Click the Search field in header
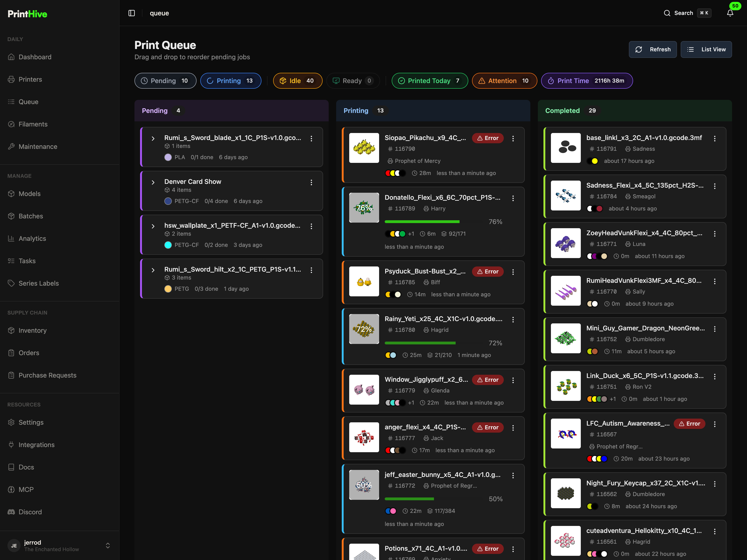This screenshot has width=747, height=560. point(687,13)
